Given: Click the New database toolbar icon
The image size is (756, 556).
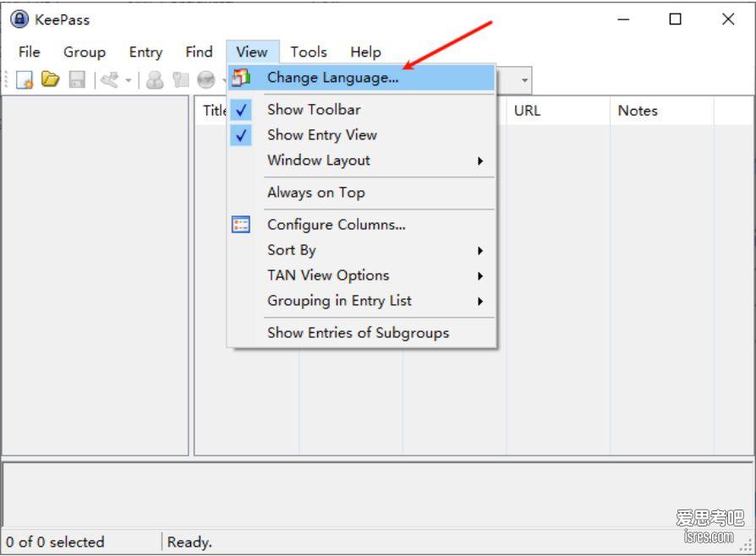Looking at the screenshot, I should click(x=25, y=79).
